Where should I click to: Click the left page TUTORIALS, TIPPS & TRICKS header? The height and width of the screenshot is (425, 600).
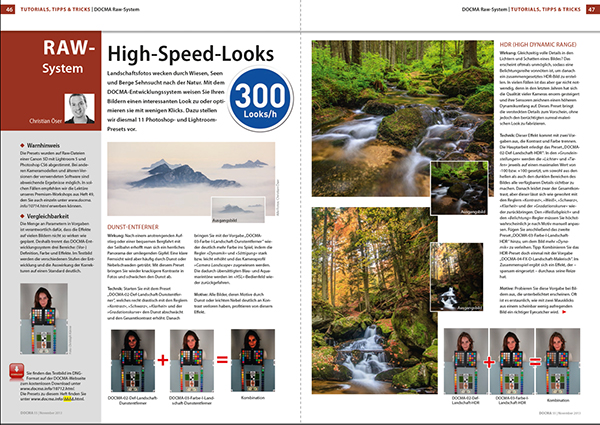pos(55,9)
